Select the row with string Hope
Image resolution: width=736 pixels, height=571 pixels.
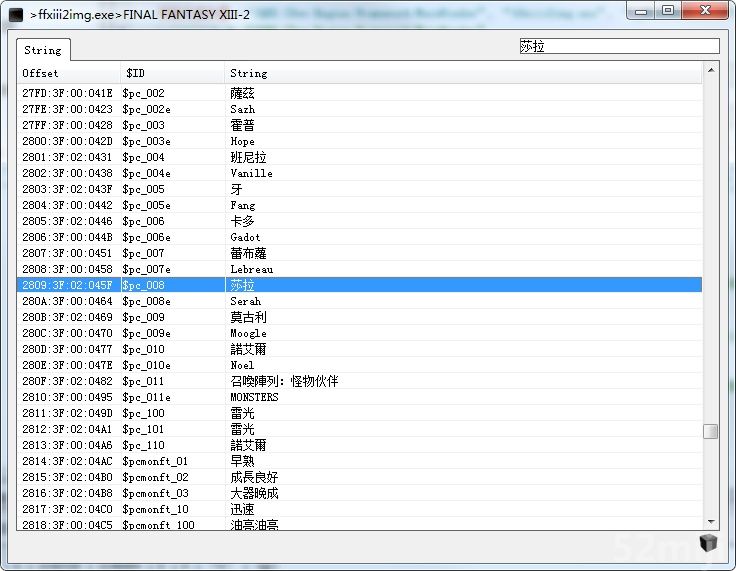point(360,141)
